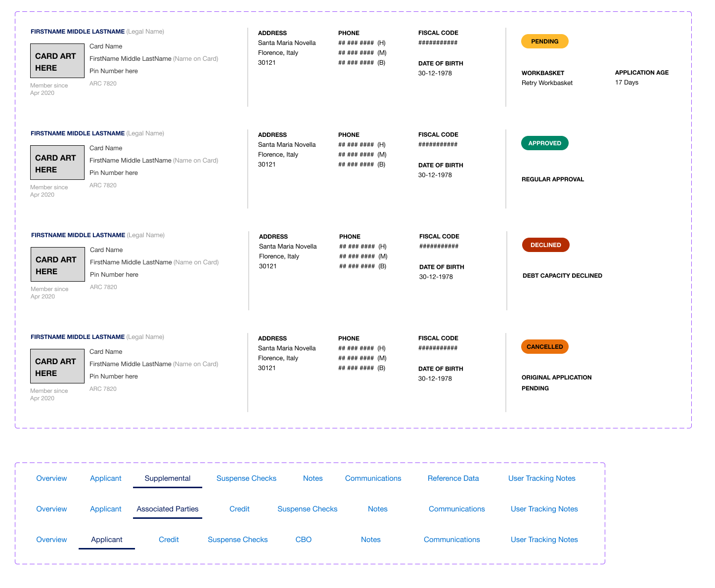Select the Applicant tab in the bottom row
The height and width of the screenshot is (588, 715).
point(106,539)
